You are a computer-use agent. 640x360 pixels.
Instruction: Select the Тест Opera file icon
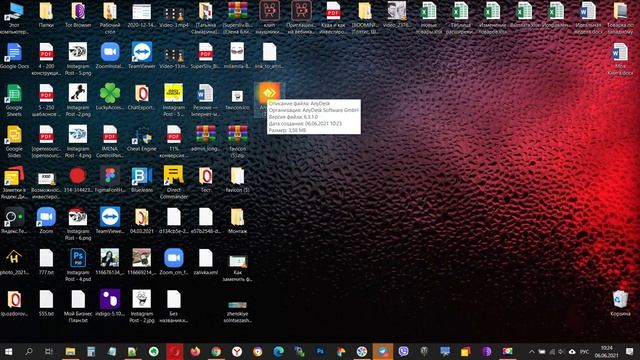[x=205, y=176]
